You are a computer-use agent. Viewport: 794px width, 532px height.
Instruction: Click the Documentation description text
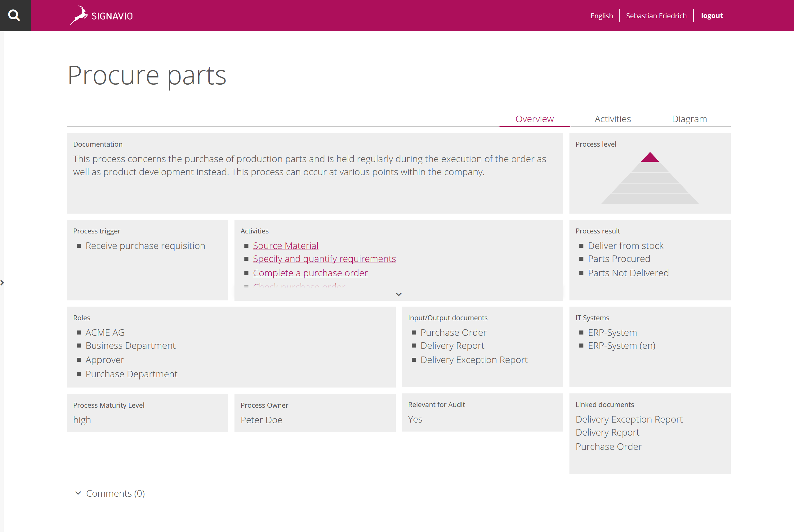[309, 165]
